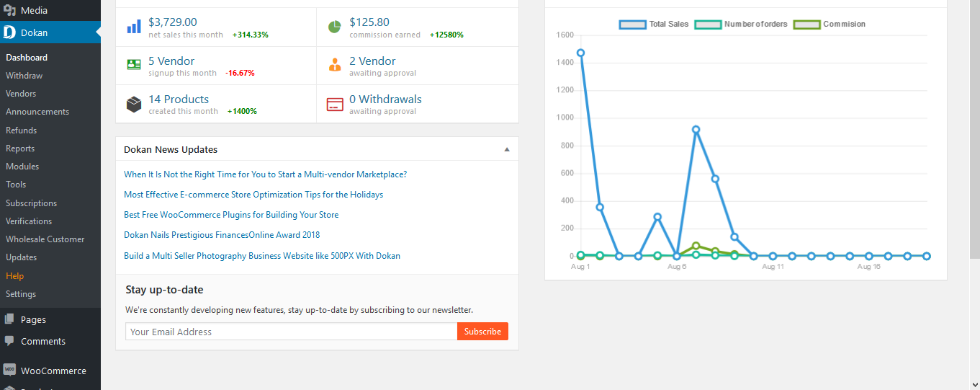Viewport: 980px width, 390px height.
Task: Click the +314.33% net sales change
Action: pyautogui.click(x=251, y=35)
